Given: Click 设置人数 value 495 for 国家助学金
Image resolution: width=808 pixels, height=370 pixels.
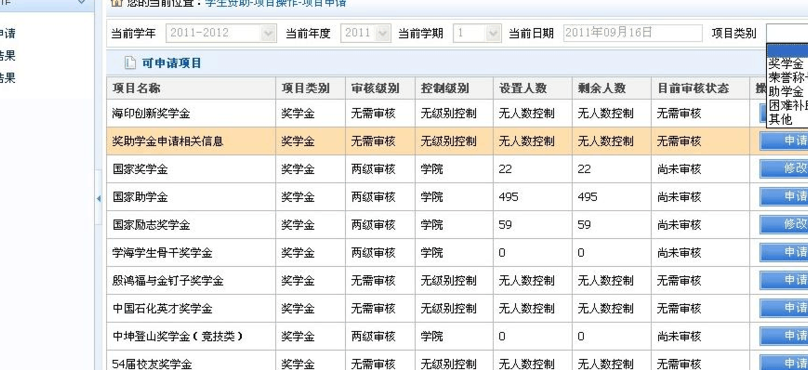Looking at the screenshot, I should click(509, 197).
